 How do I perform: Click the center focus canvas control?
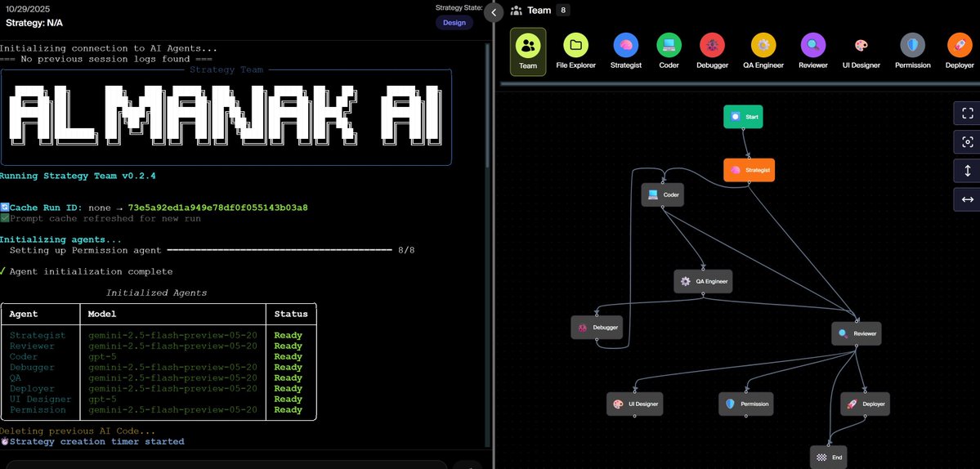pyautogui.click(x=967, y=142)
